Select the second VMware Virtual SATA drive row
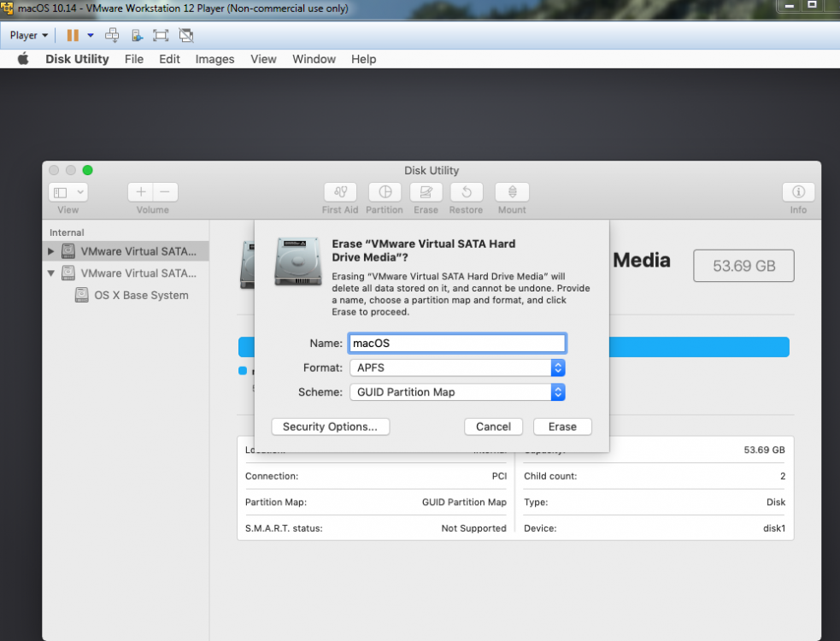 tap(126, 273)
